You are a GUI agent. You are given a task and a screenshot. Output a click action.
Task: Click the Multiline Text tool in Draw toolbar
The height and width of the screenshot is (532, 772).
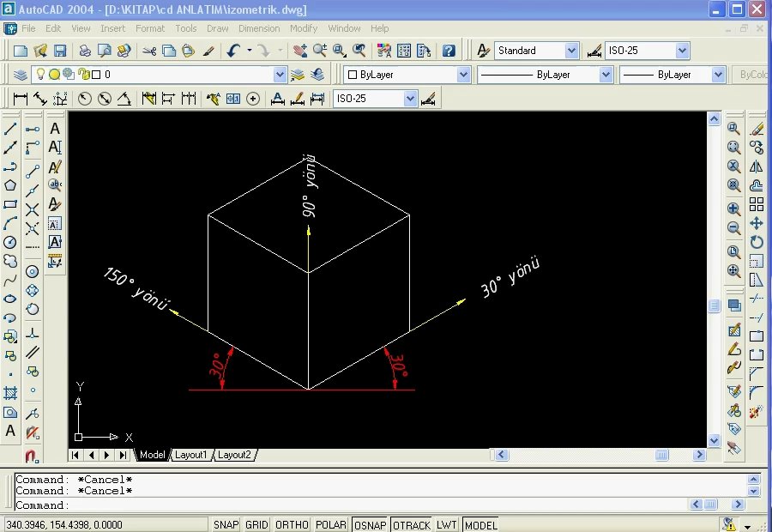pyautogui.click(x=10, y=431)
